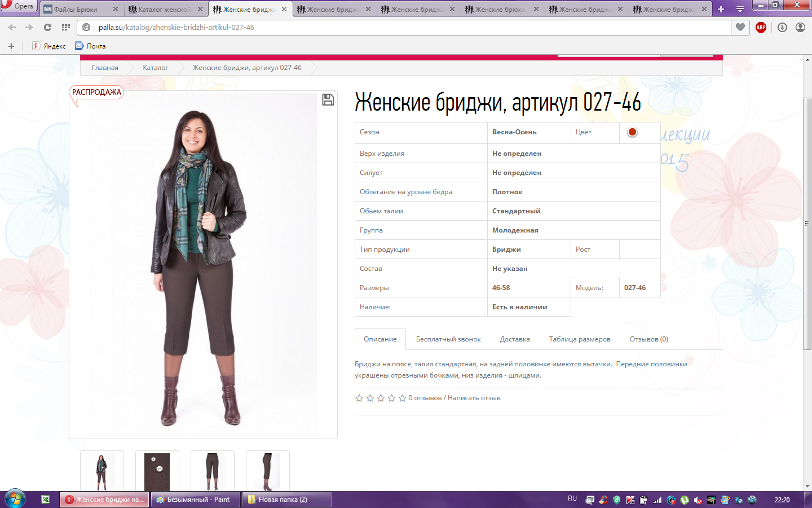
Task: Click the CCleaner tray icon
Action: coord(603,500)
